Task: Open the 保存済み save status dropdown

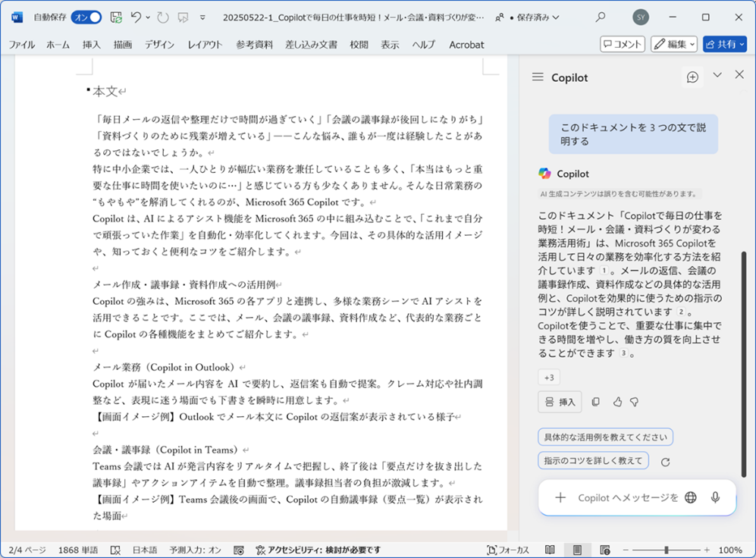Action: click(538, 17)
